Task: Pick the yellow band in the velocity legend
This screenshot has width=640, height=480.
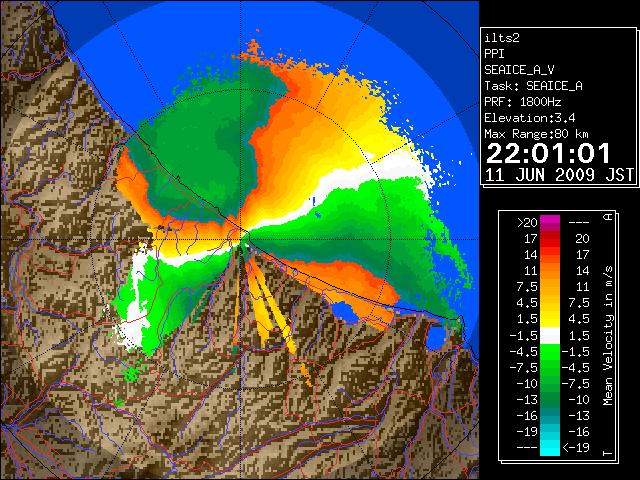Action: point(550,318)
